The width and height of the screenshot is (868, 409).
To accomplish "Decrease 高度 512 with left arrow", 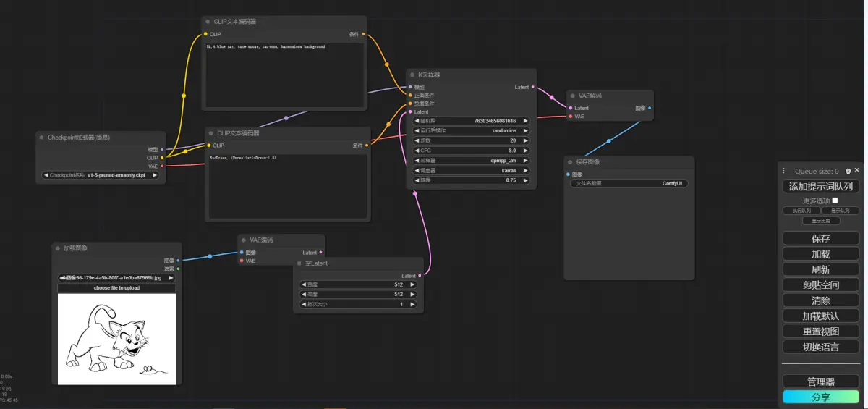I will pyautogui.click(x=305, y=295).
